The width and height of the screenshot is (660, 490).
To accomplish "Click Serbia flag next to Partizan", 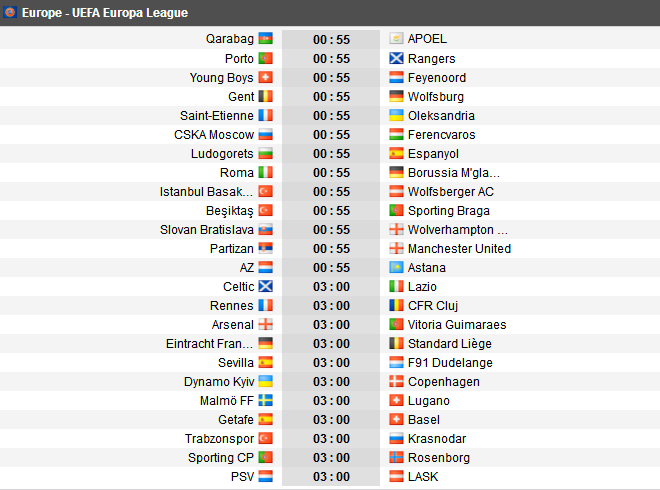I will (265, 248).
